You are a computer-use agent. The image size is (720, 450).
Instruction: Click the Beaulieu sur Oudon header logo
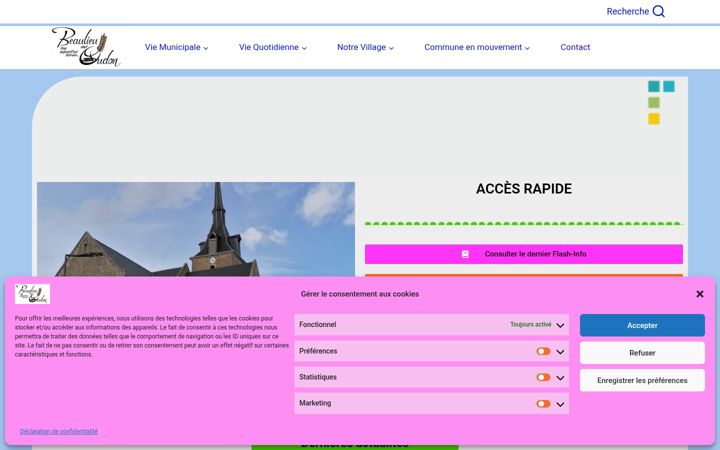point(85,46)
